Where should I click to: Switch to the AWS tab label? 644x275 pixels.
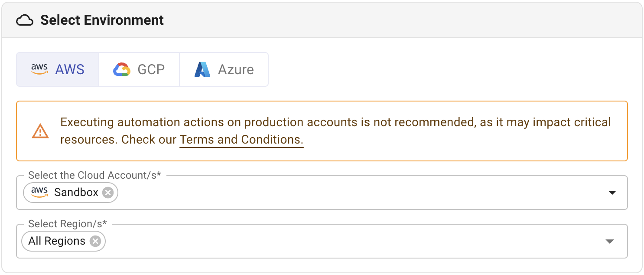point(70,69)
